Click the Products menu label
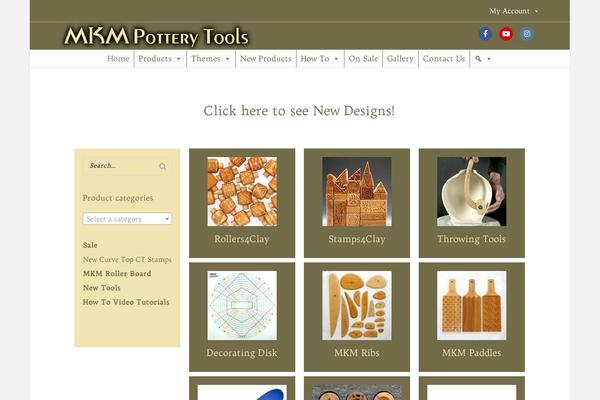600x400 pixels. click(x=155, y=59)
